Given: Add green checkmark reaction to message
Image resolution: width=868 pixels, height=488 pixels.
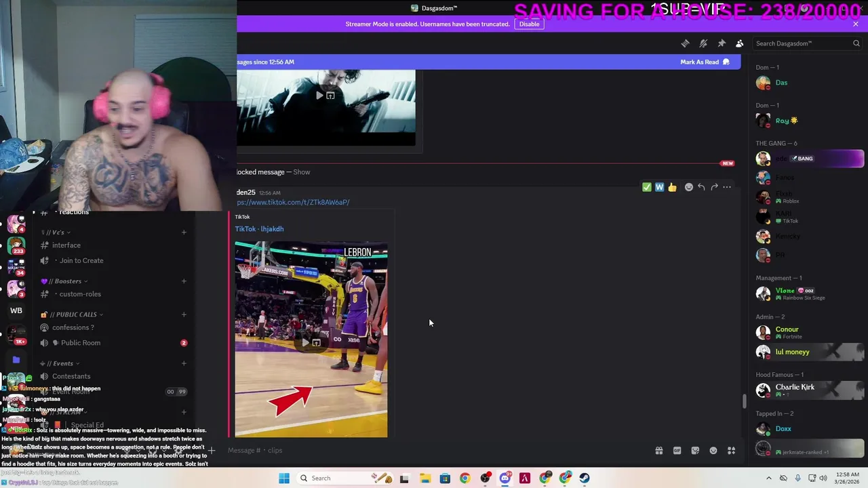Looking at the screenshot, I should pyautogui.click(x=647, y=187).
